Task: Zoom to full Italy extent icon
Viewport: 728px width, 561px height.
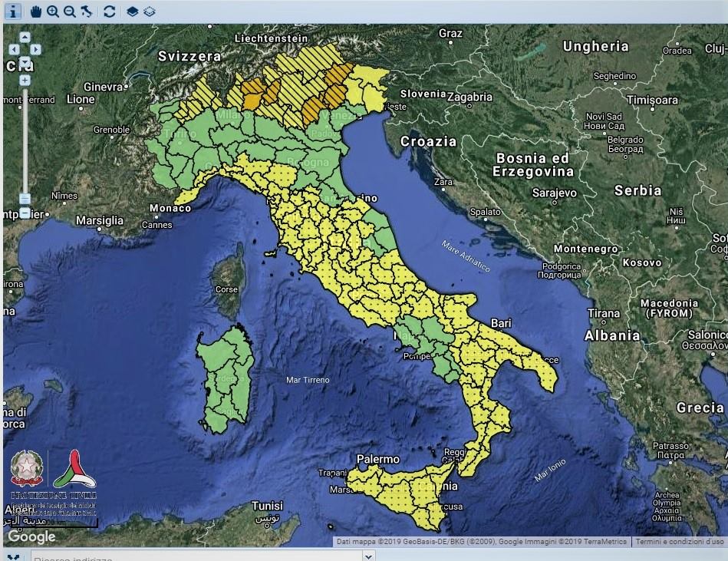Action: click(x=87, y=12)
